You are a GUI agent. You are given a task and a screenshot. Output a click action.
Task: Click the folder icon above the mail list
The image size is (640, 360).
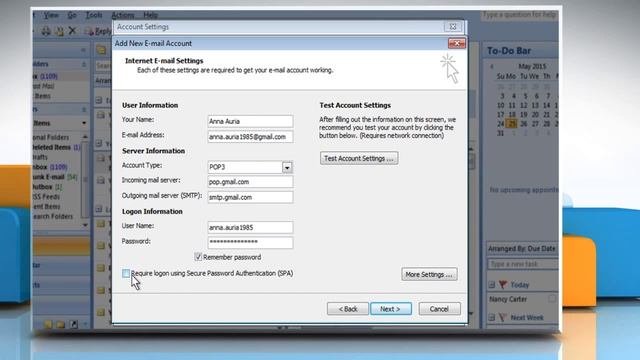click(101, 51)
